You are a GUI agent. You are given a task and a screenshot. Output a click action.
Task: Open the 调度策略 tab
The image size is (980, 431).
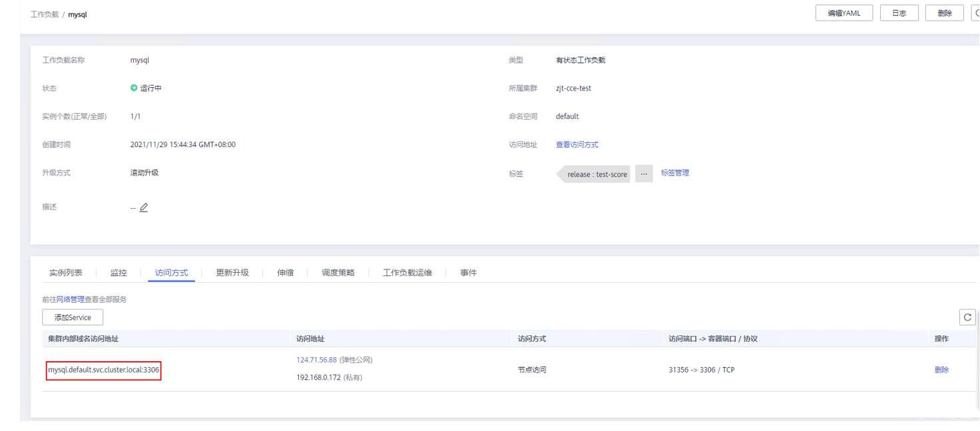tap(338, 273)
